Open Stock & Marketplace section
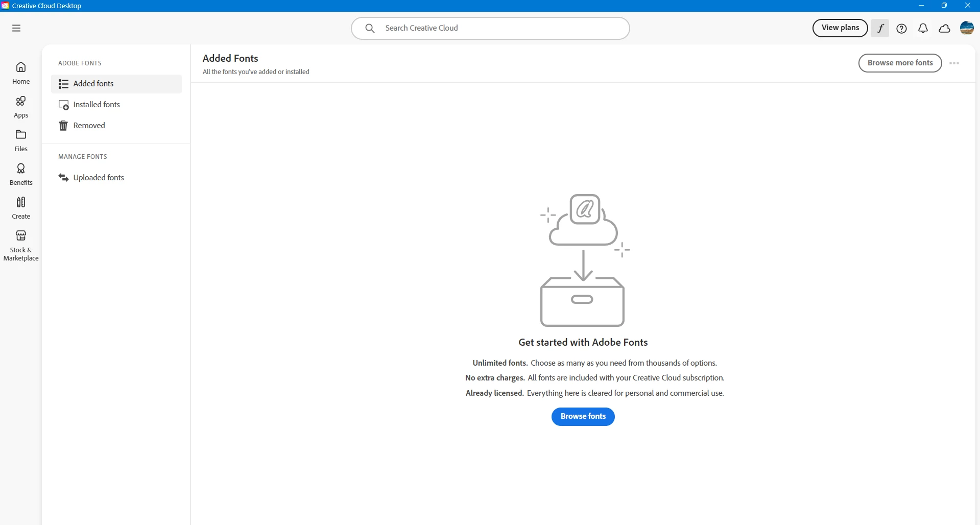 [21, 246]
